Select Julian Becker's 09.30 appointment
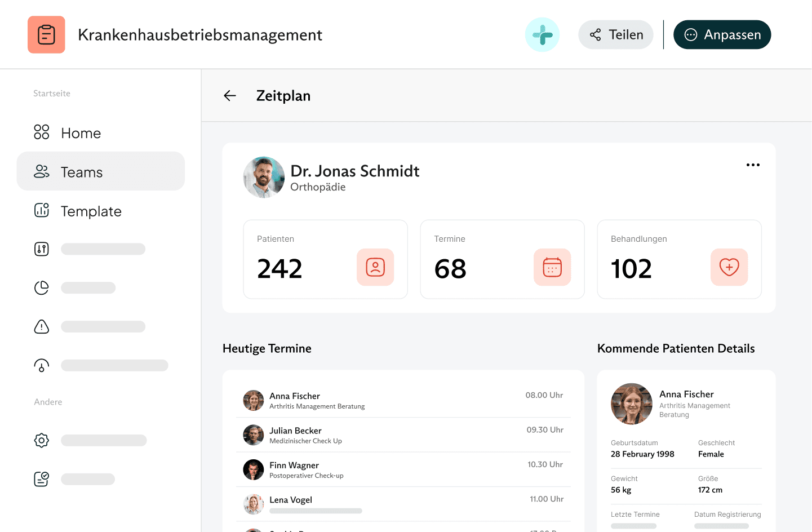This screenshot has height=532, width=812. tap(403, 435)
